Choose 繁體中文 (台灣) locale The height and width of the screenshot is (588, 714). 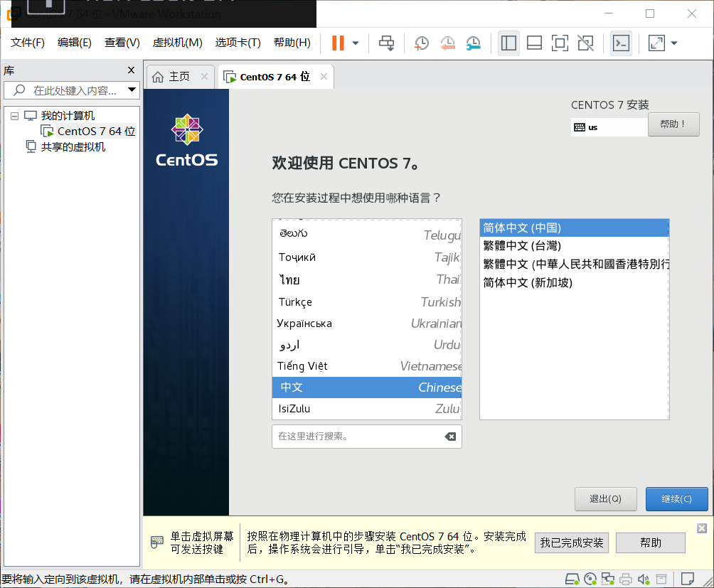pyautogui.click(x=574, y=246)
